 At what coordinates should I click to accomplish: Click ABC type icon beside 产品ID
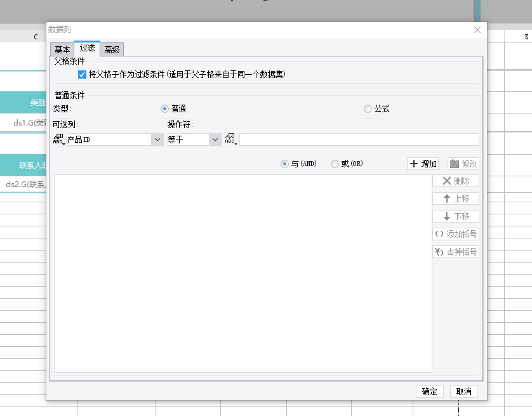[x=58, y=140]
